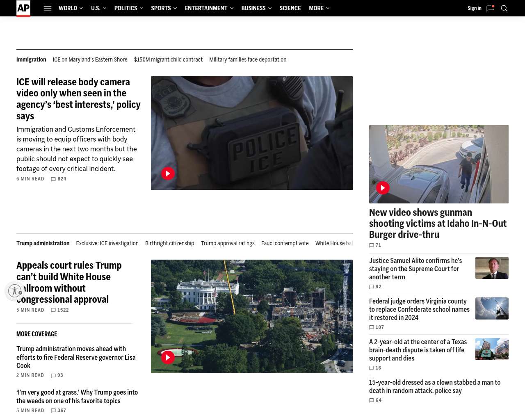The image size is (525, 420).
Task: Open the Confederate statue thumbnail
Action: [492, 308]
